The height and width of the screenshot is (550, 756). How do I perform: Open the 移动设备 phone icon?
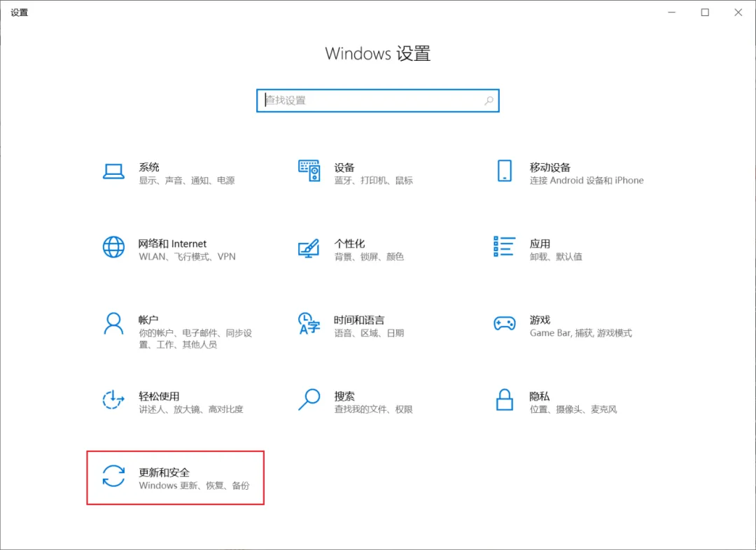tap(504, 171)
